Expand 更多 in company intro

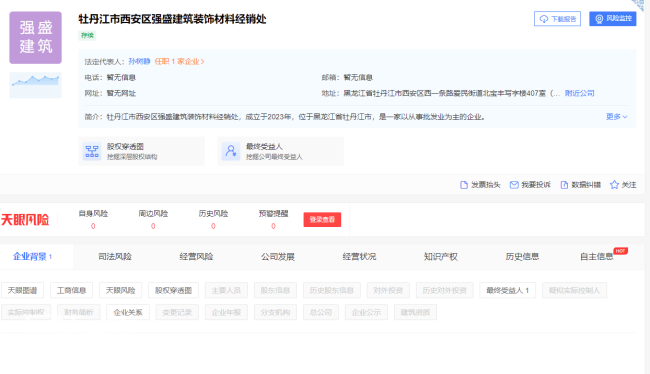(616, 117)
